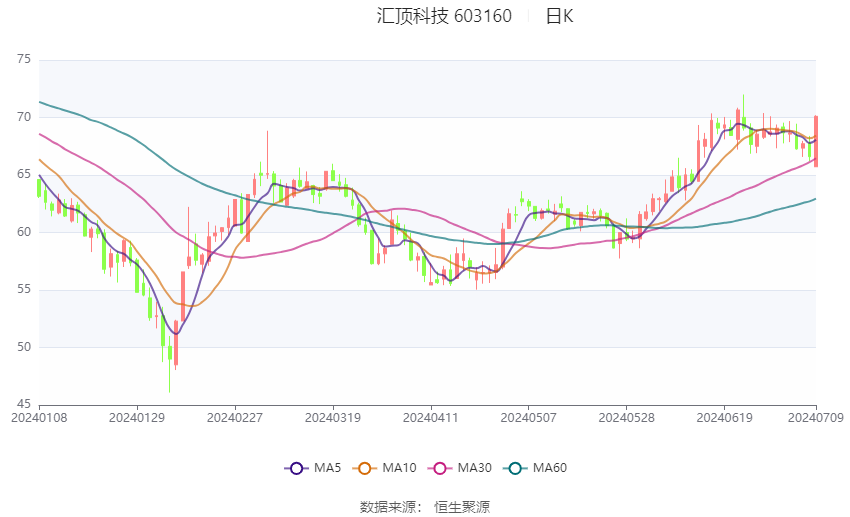
Task: Click the y-axis value 70
Action: tap(24, 117)
